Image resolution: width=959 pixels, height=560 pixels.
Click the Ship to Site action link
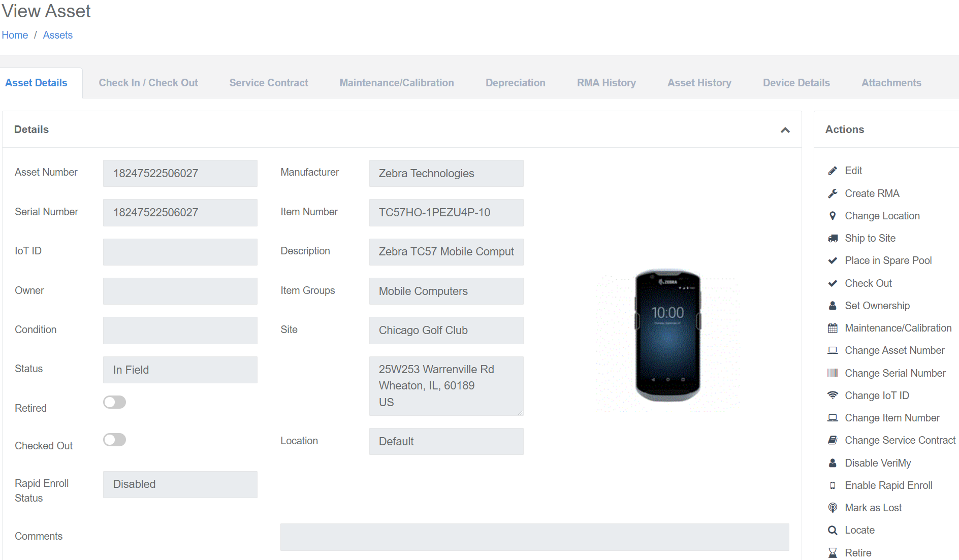pyautogui.click(x=870, y=238)
